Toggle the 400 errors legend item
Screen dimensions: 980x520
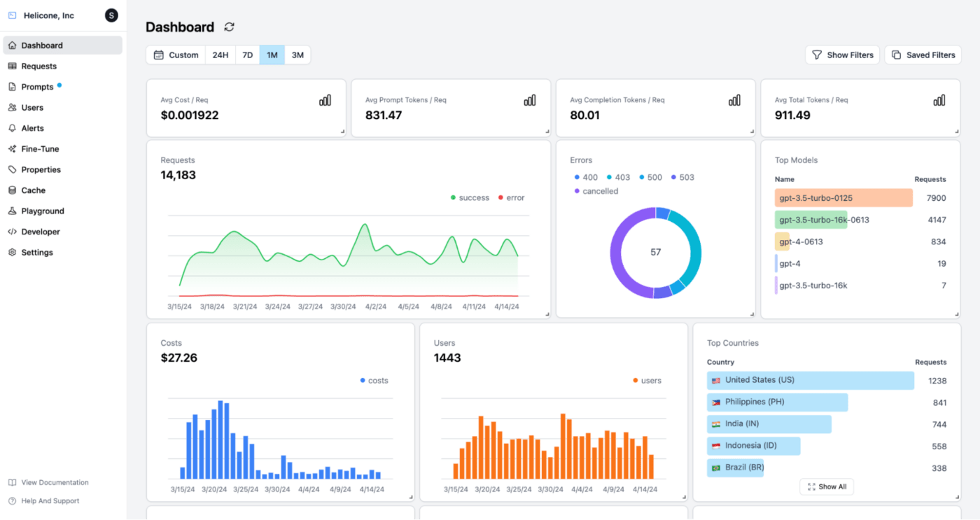tap(586, 178)
